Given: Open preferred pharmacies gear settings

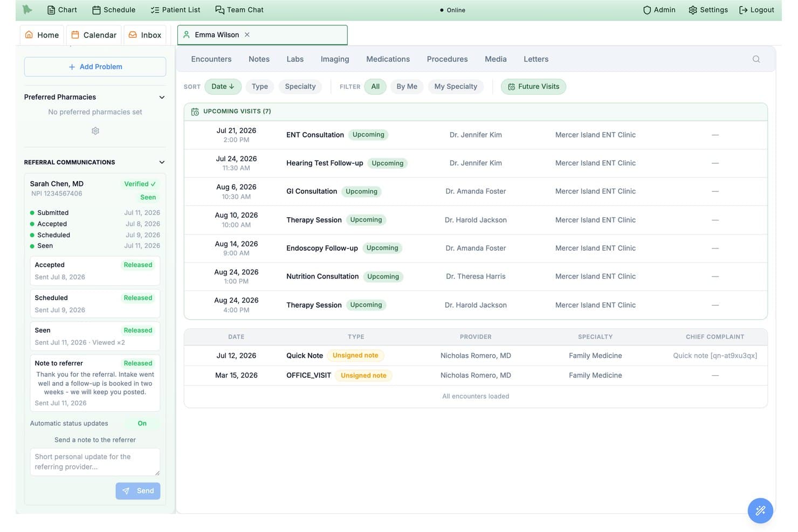Looking at the screenshot, I should click(x=95, y=131).
